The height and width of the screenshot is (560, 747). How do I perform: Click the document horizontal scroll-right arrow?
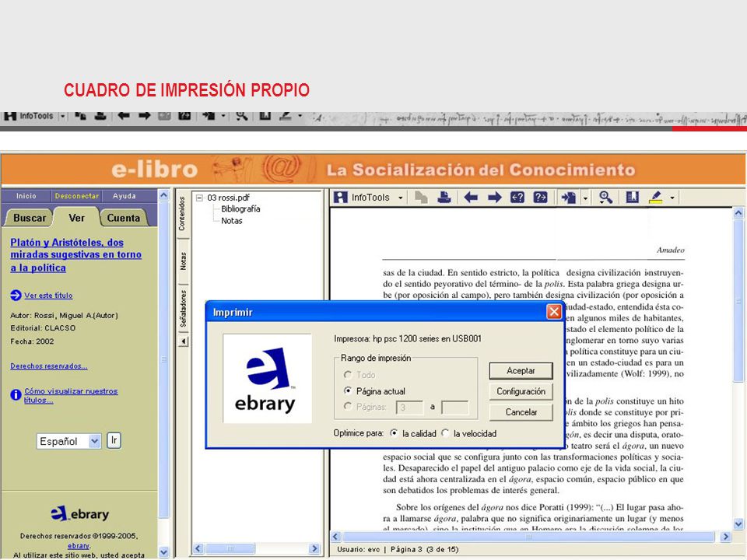(725, 537)
